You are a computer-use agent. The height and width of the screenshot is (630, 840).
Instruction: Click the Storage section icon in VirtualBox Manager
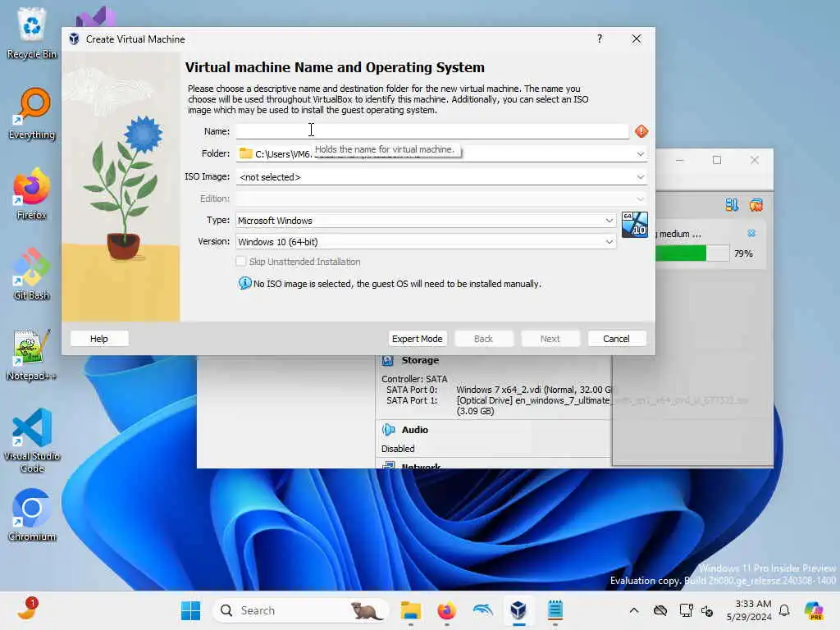pos(387,361)
